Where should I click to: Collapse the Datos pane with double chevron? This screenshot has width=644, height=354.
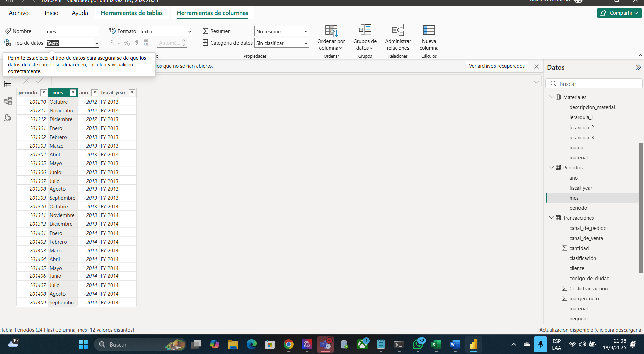click(638, 67)
